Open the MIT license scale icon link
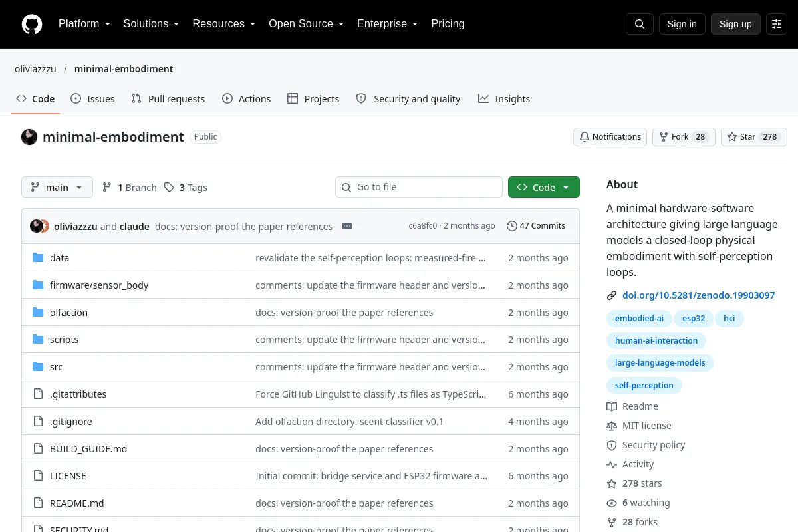Viewport: 798px width, 532px height. [x=612, y=426]
